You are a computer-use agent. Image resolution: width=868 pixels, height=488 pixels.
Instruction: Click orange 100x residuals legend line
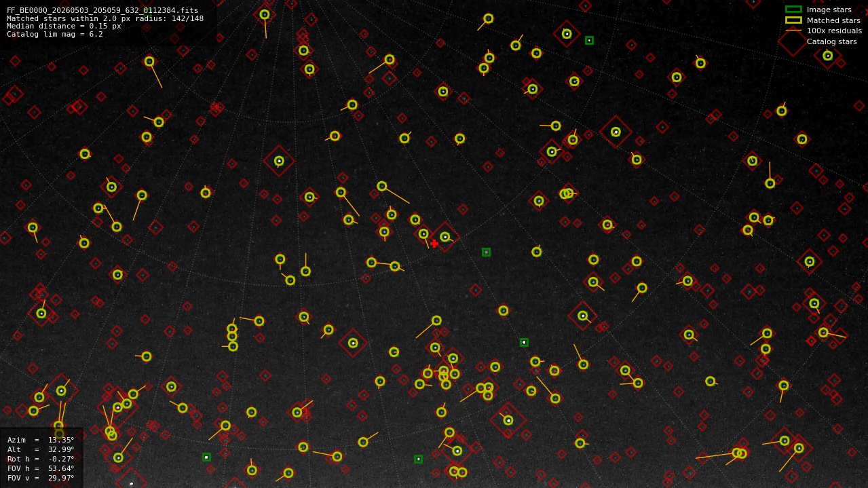pos(793,31)
